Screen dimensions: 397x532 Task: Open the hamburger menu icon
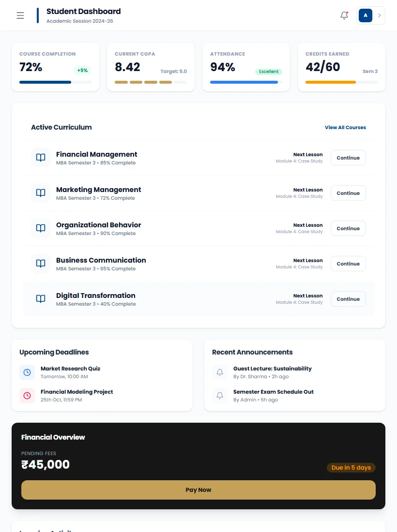[x=20, y=15]
